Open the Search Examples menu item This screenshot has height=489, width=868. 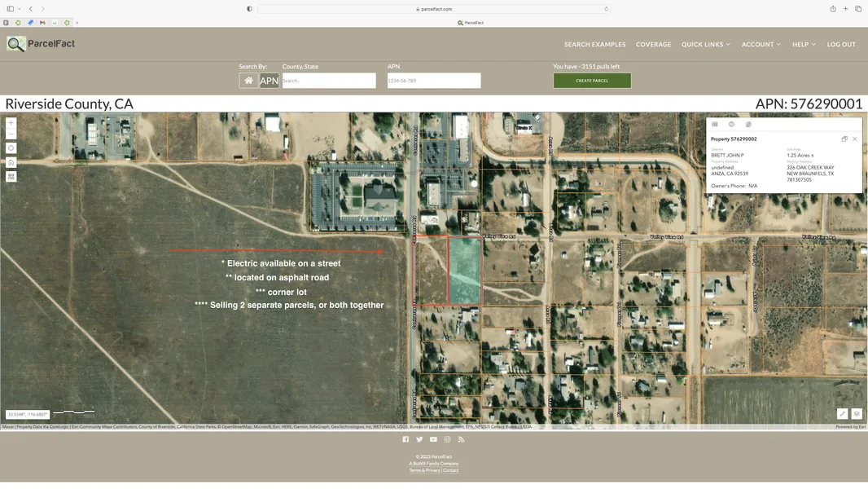594,45
